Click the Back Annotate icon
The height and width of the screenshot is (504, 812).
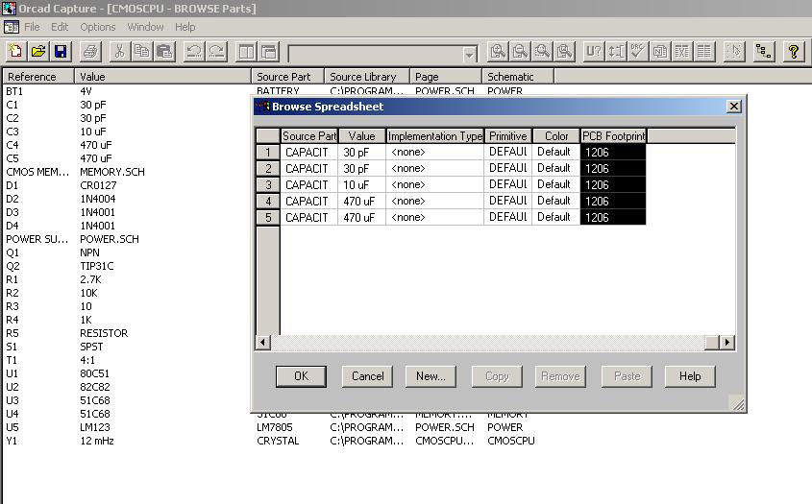(616, 52)
